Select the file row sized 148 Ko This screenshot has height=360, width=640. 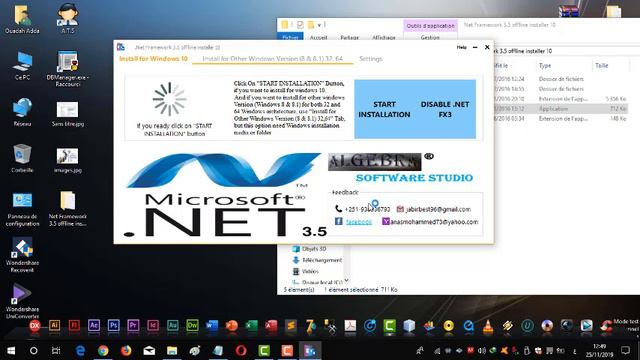click(560, 119)
